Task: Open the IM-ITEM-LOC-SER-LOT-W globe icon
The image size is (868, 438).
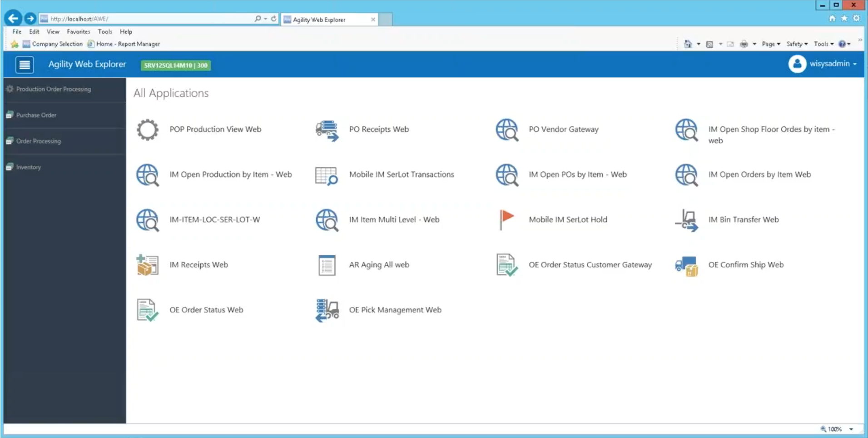Action: point(148,220)
